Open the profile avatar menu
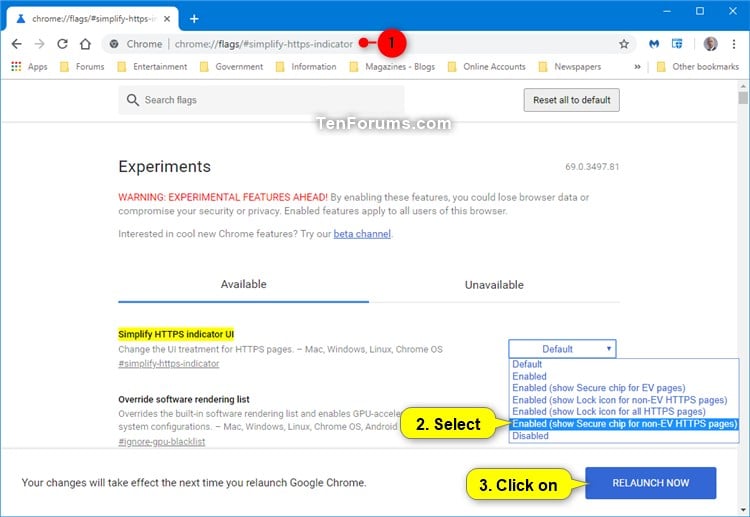Viewport: 750px width, 517px height. pyautogui.click(x=710, y=44)
